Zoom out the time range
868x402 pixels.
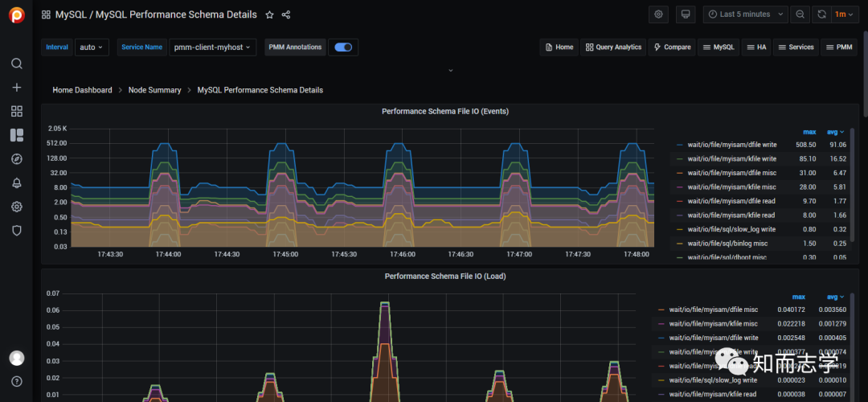800,14
